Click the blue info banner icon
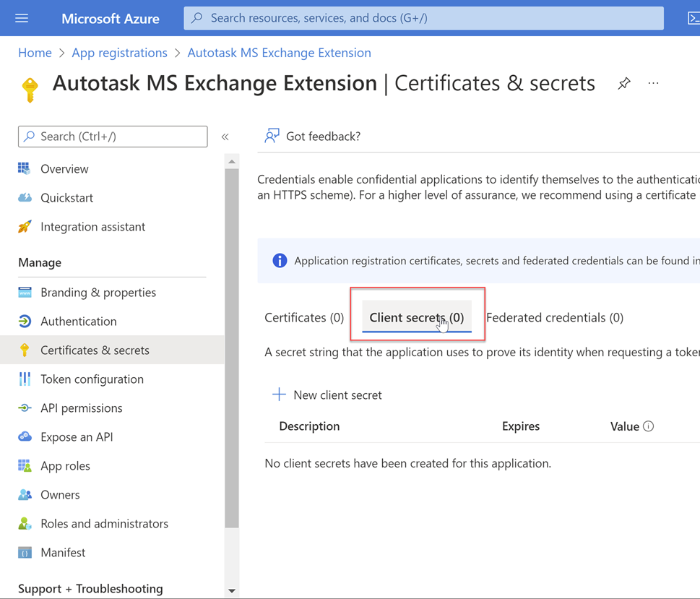 point(280,260)
